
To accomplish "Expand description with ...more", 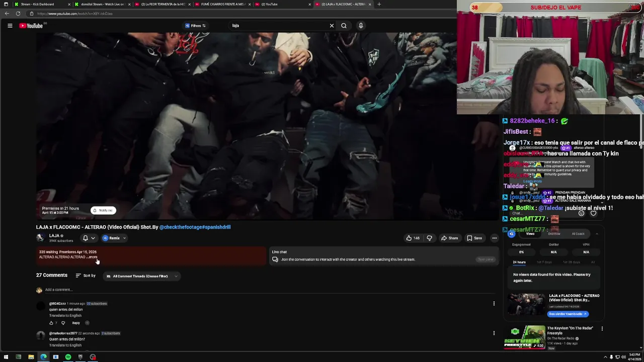I will [x=93, y=257].
